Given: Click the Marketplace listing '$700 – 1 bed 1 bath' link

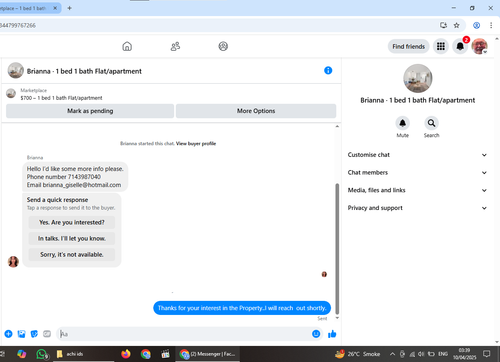Looking at the screenshot, I should [x=61, y=98].
